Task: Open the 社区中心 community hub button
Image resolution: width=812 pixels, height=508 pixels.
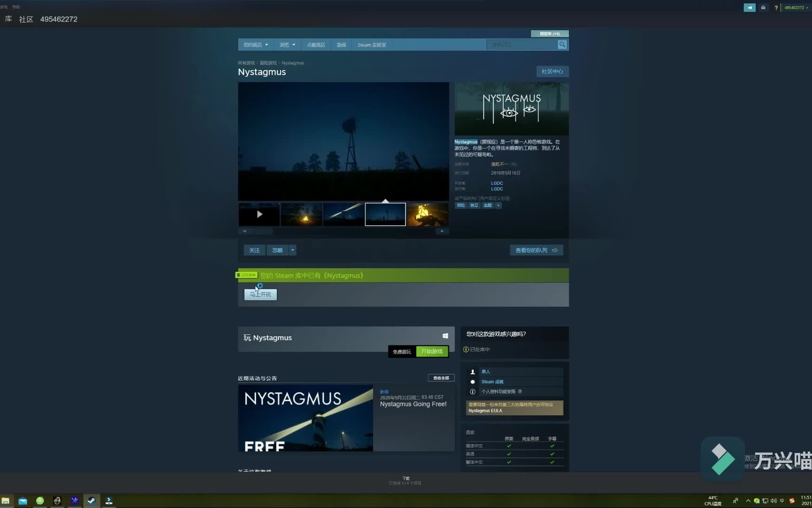Action: [x=553, y=71]
